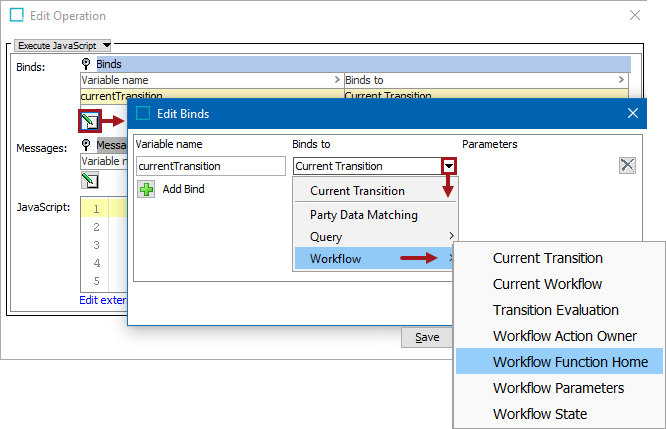Click the green plus Add Bind icon
Image resolution: width=666 pixels, height=429 pixels.
(x=146, y=189)
